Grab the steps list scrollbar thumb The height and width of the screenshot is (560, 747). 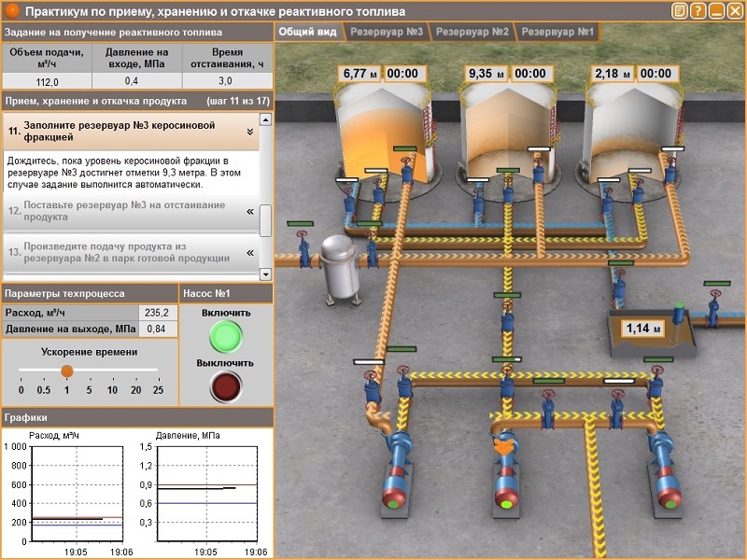pyautogui.click(x=265, y=220)
